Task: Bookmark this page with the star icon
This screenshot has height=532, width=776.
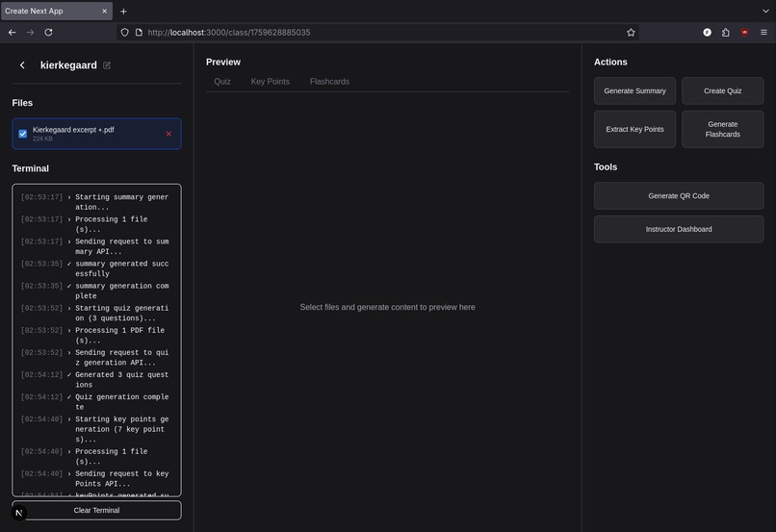Action: pyautogui.click(x=631, y=32)
